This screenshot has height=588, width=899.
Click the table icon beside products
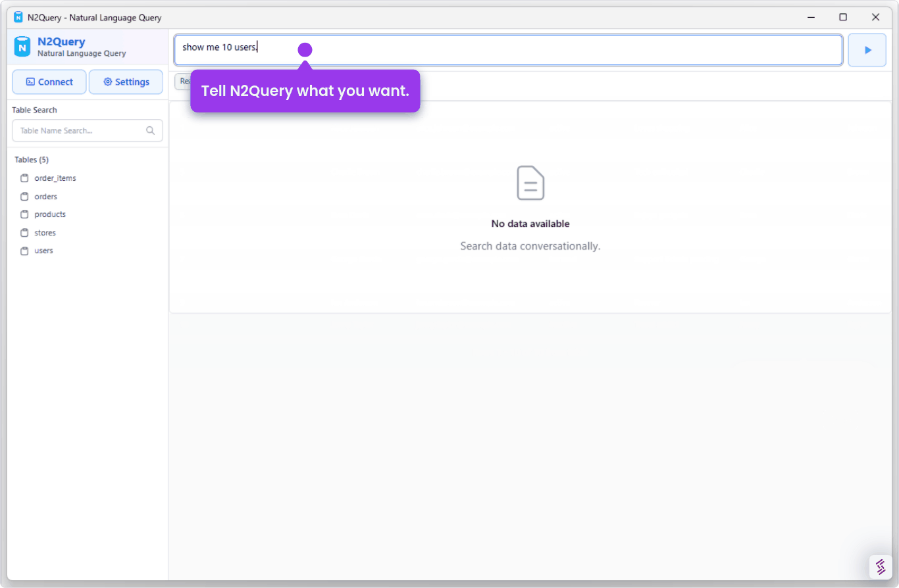pos(24,214)
